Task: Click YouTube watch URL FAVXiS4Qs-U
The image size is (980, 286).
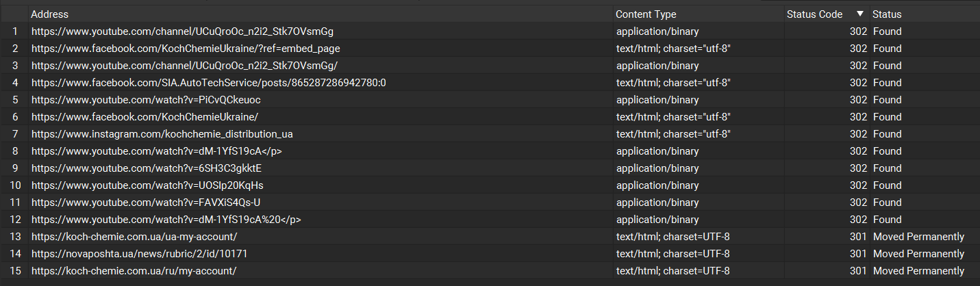Action: (x=146, y=203)
